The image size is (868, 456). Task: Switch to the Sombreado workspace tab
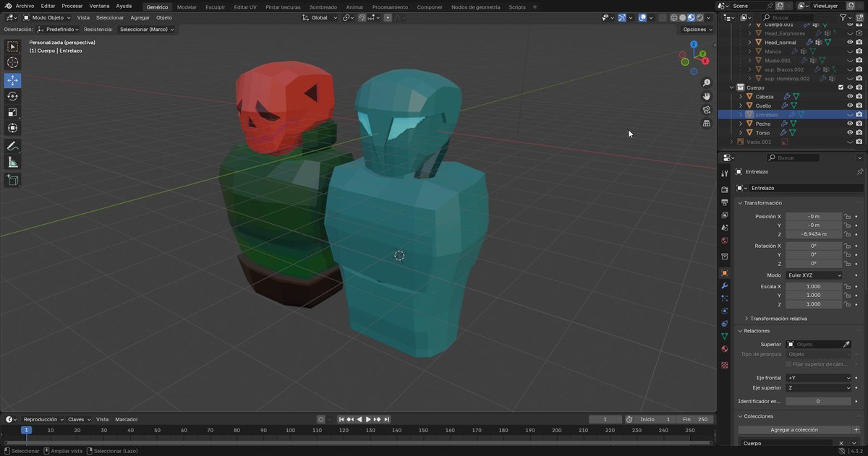(x=323, y=7)
